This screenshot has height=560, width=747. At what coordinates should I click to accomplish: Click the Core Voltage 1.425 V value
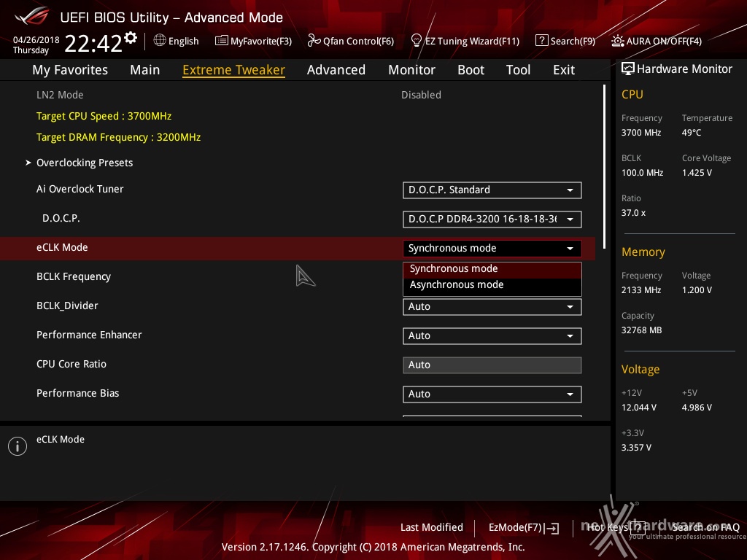pyautogui.click(x=697, y=173)
